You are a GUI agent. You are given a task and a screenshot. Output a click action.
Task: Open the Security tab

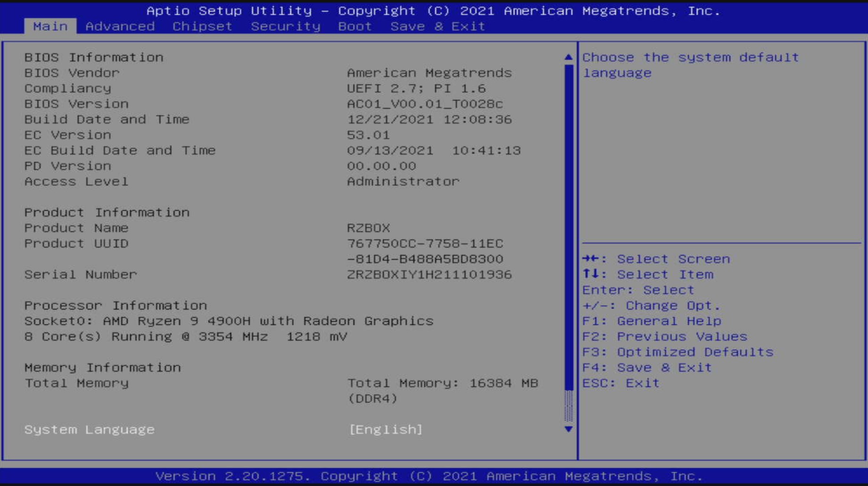tap(286, 26)
